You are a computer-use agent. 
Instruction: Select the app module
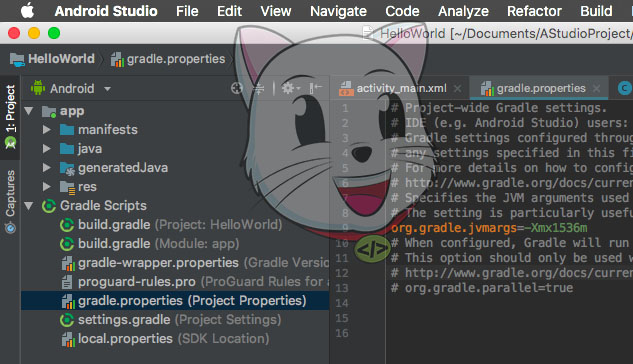pyautogui.click(x=72, y=111)
